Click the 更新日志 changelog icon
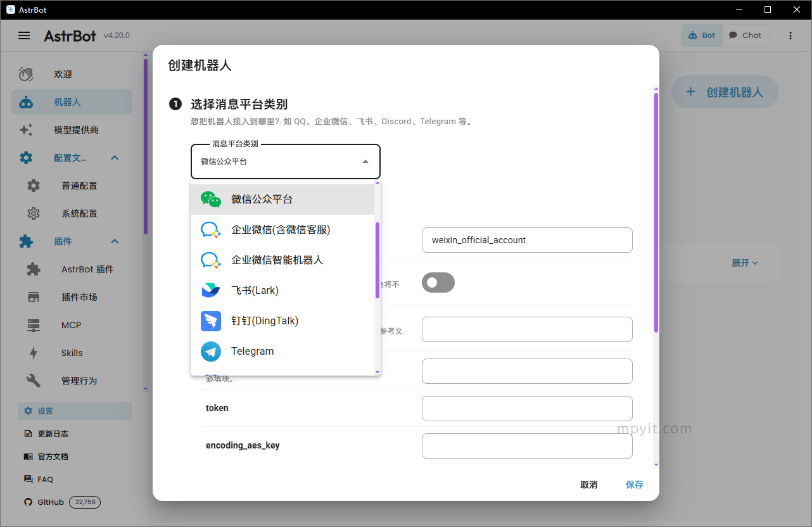The image size is (812, 527). 28,434
